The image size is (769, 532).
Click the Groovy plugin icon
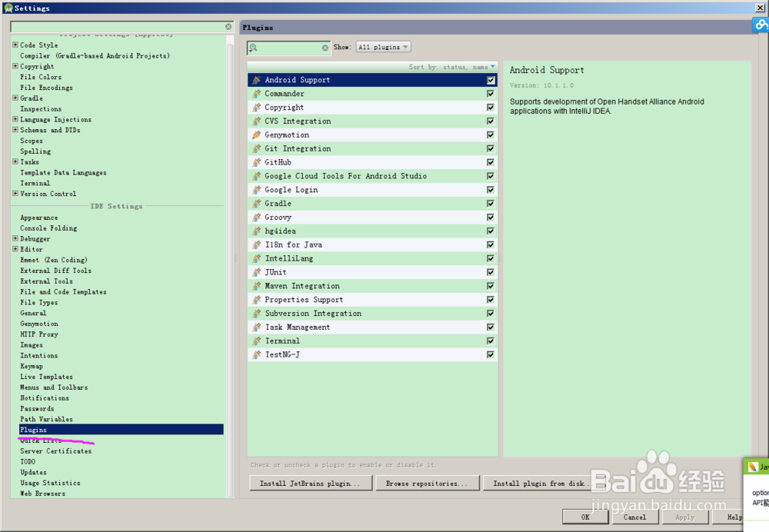pyautogui.click(x=256, y=218)
